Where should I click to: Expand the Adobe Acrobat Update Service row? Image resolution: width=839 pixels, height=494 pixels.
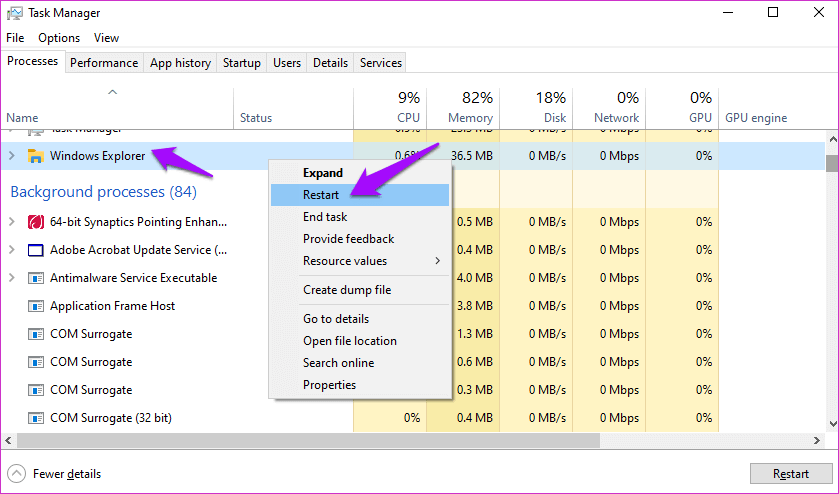(x=12, y=250)
